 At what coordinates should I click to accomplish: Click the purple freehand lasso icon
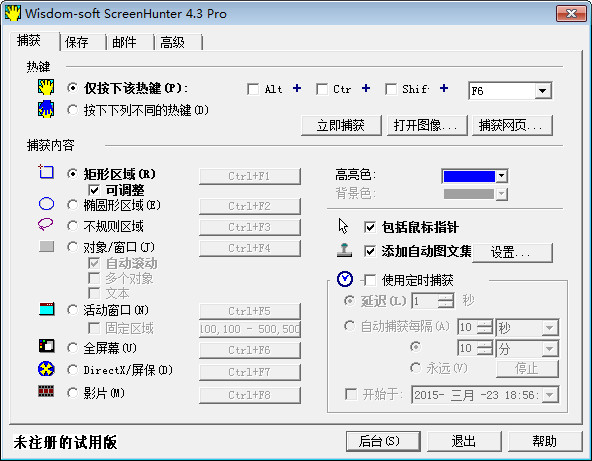tap(46, 224)
